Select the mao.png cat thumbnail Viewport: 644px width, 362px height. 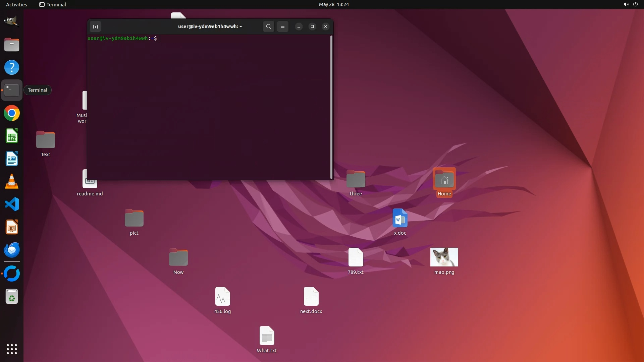(x=444, y=257)
